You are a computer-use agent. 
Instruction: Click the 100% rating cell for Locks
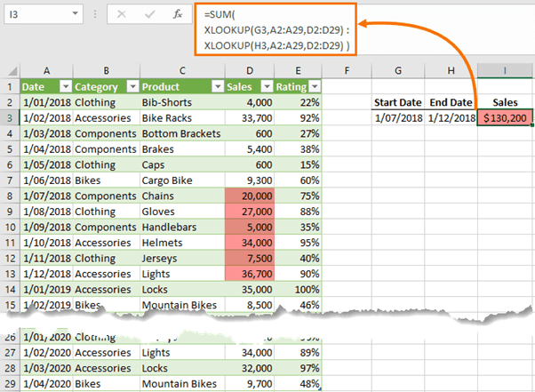298,289
